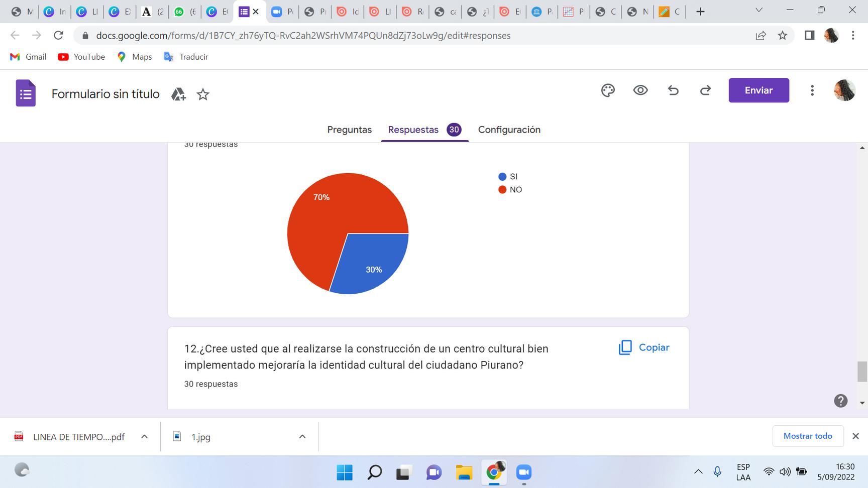Click the undo arrow in the form header

pyautogui.click(x=673, y=90)
